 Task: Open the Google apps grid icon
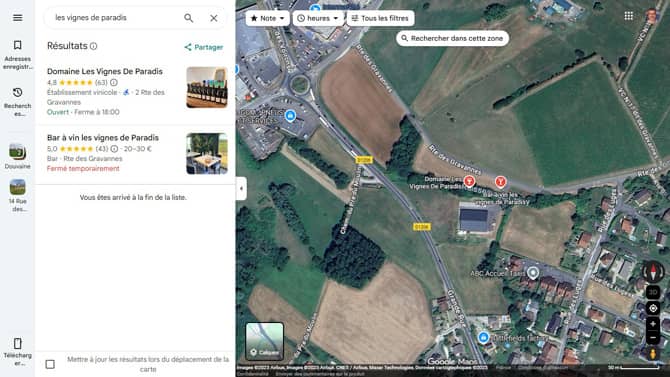629,16
